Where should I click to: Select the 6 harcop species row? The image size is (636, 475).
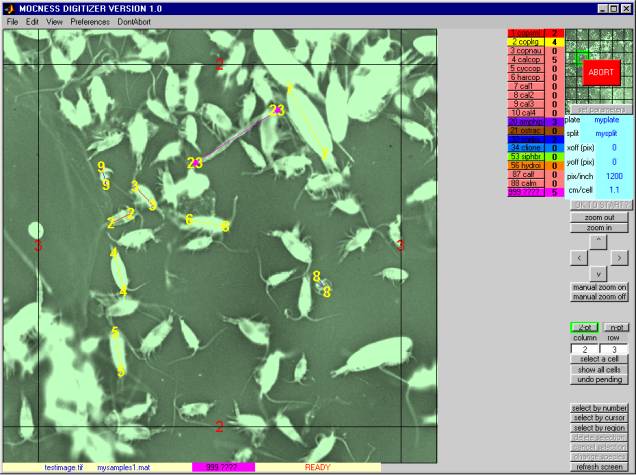tap(526, 77)
